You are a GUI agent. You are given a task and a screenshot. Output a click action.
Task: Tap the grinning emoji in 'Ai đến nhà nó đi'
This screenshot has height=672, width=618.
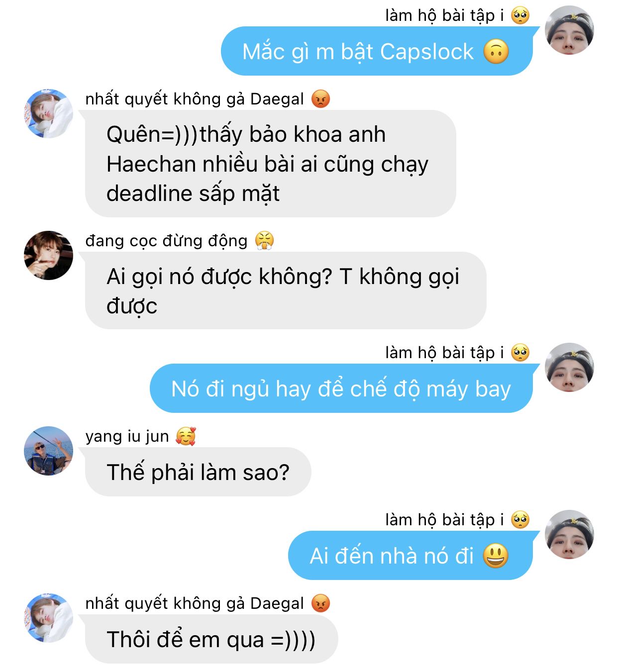pos(496,556)
